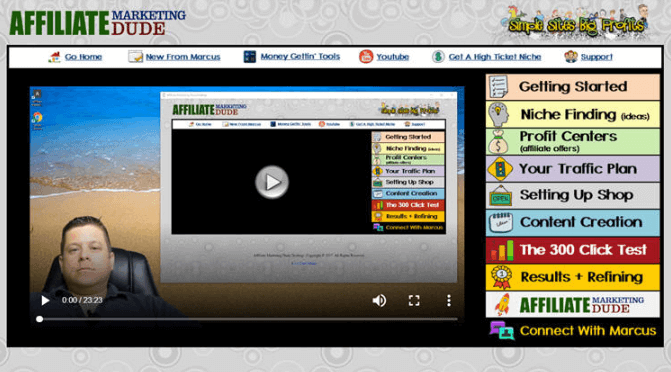Play the video using the bottom-left play control
671x372 pixels.
pos(45,301)
